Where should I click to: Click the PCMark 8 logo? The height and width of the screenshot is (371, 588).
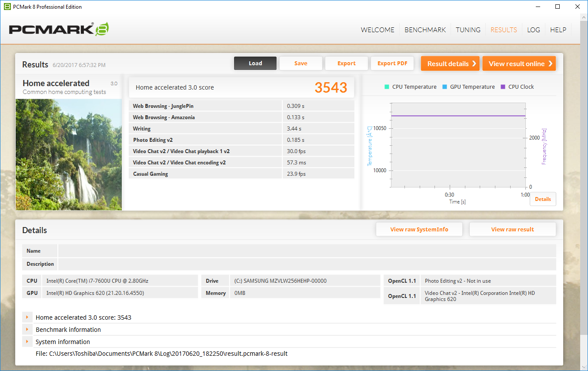(59, 29)
